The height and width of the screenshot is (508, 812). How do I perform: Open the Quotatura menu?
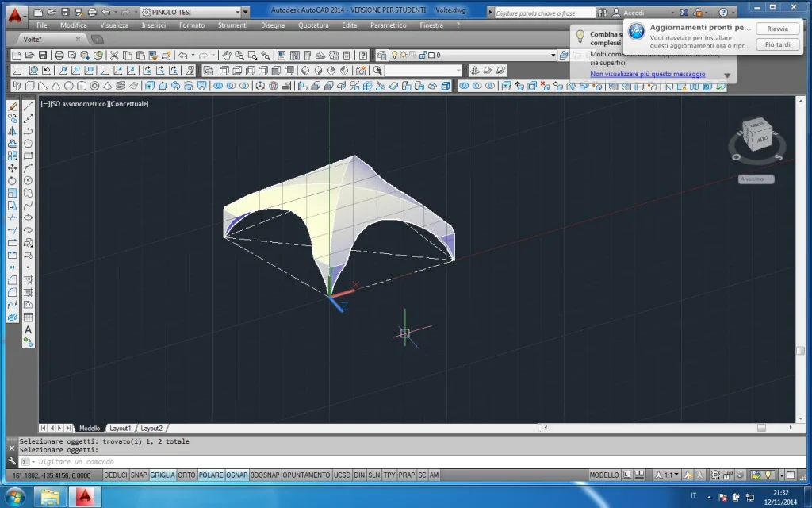(313, 25)
